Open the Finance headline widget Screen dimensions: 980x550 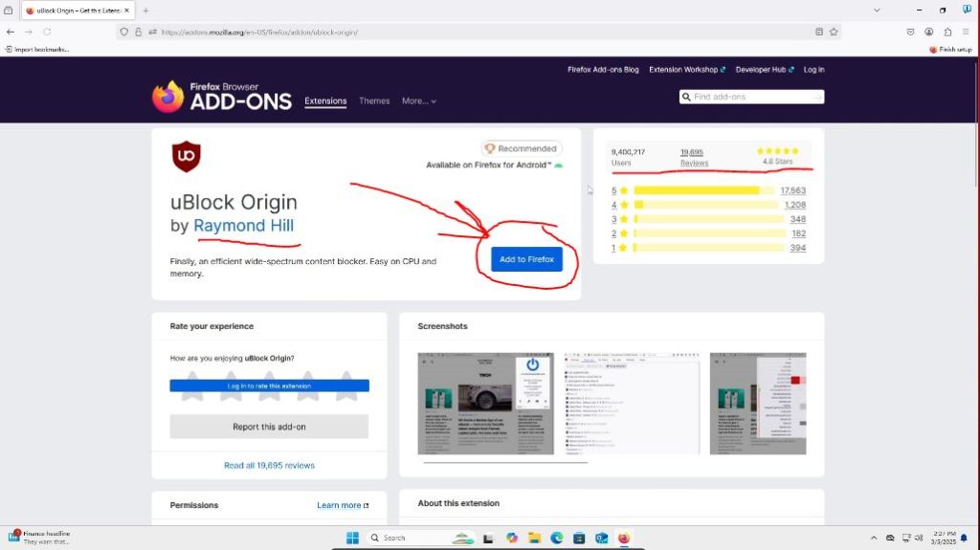[39, 538]
